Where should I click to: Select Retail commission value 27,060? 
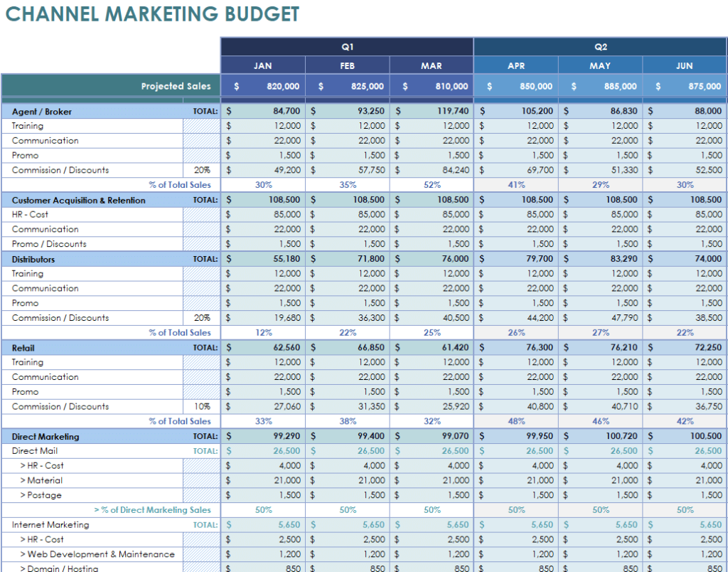pyautogui.click(x=263, y=406)
